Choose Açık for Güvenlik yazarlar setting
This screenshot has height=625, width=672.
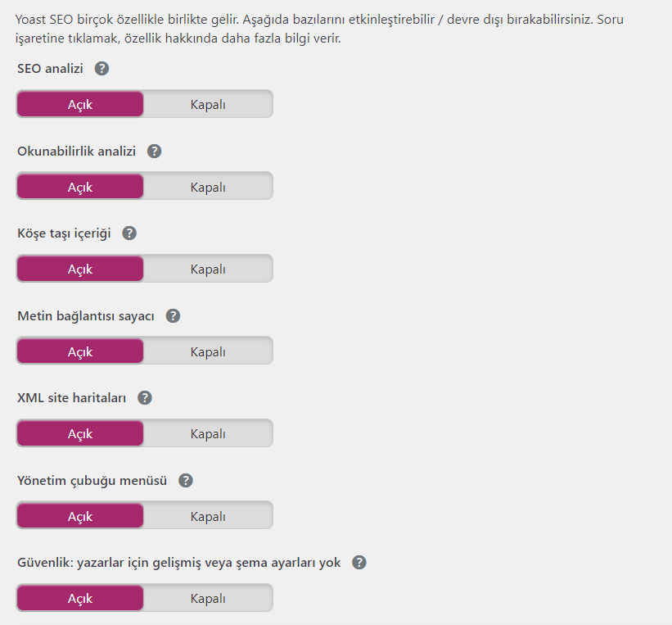pos(80,599)
